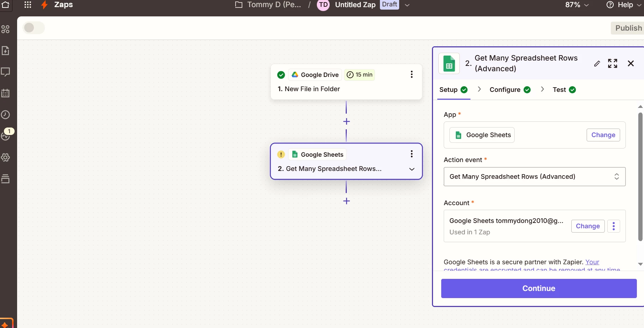
Task: Click the Google Sheets tommydong2010 account name
Action: tap(506, 221)
